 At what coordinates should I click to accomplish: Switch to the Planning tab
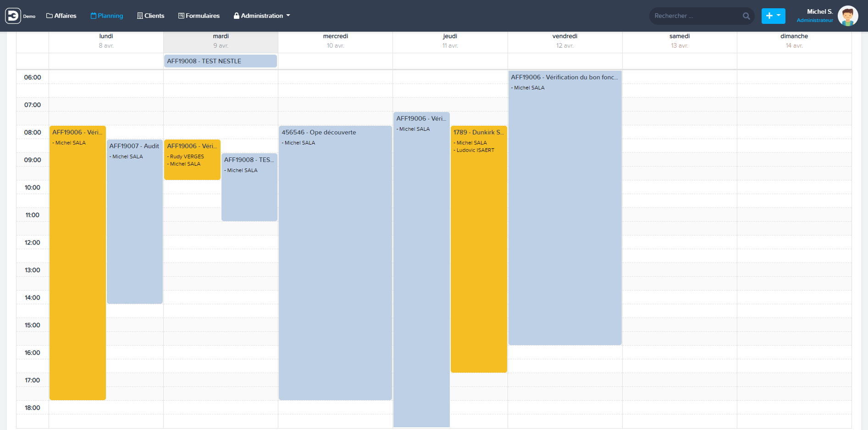click(107, 16)
